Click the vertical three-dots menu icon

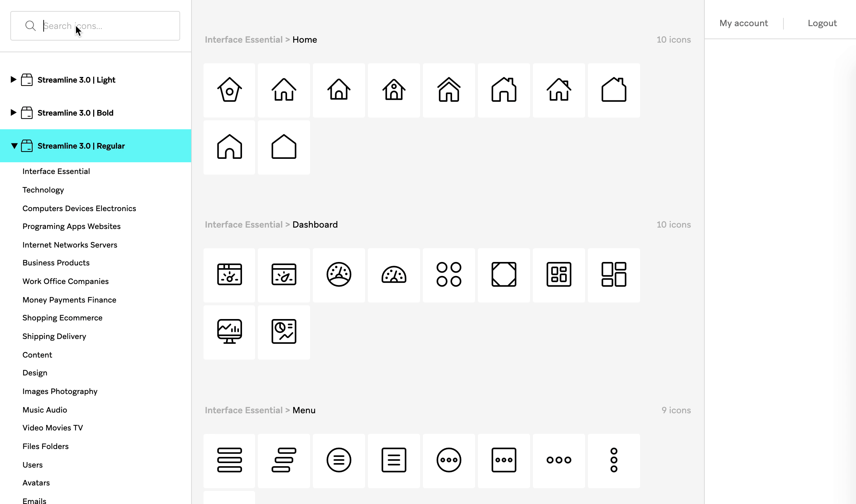(614, 460)
